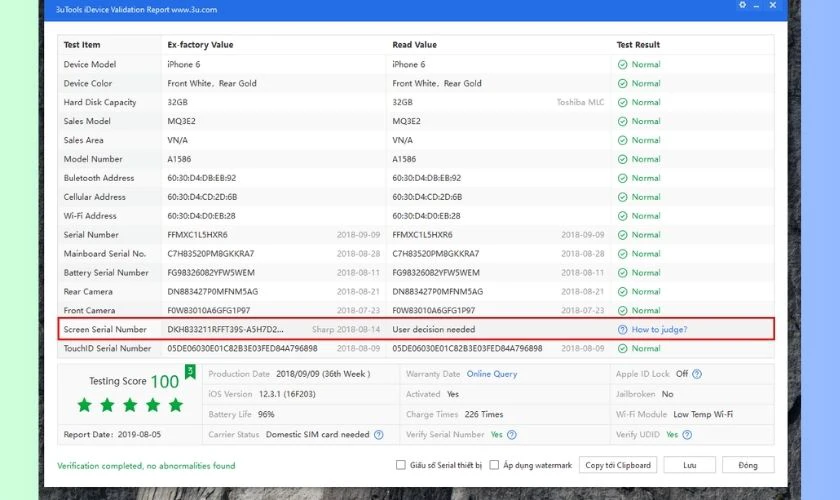
Task: Click the Cellular Address Normal checkmark icon
Action: pos(622,197)
